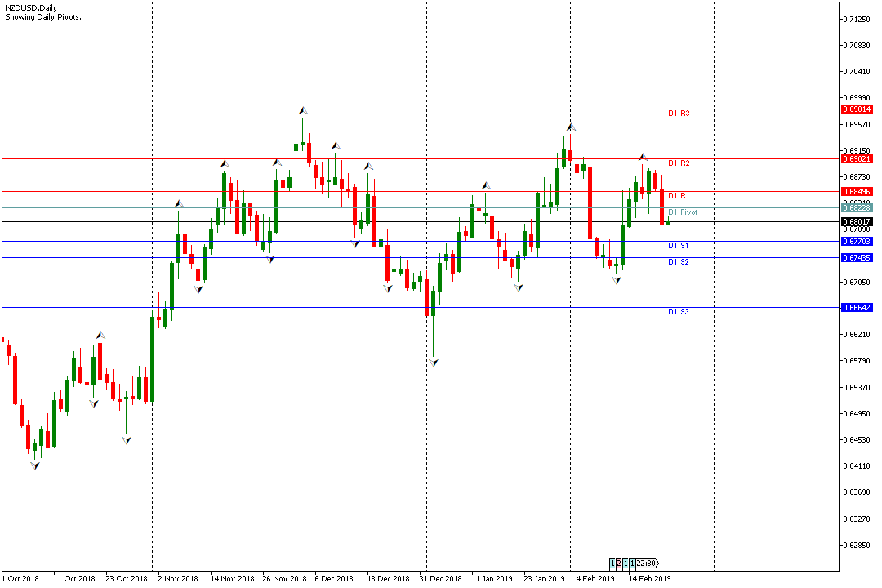Click the 0.64530 price scale value
882x588 pixels.
tap(857, 439)
